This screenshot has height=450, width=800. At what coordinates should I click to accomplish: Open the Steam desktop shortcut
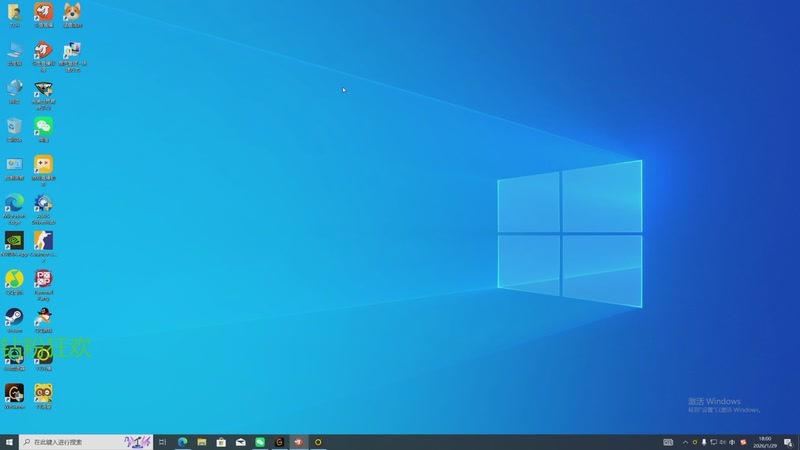click(x=14, y=320)
